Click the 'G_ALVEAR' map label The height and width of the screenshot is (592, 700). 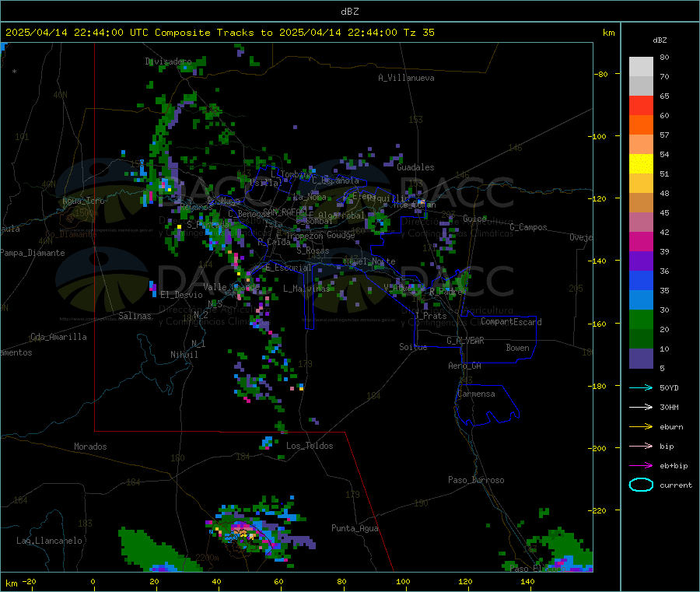[465, 341]
